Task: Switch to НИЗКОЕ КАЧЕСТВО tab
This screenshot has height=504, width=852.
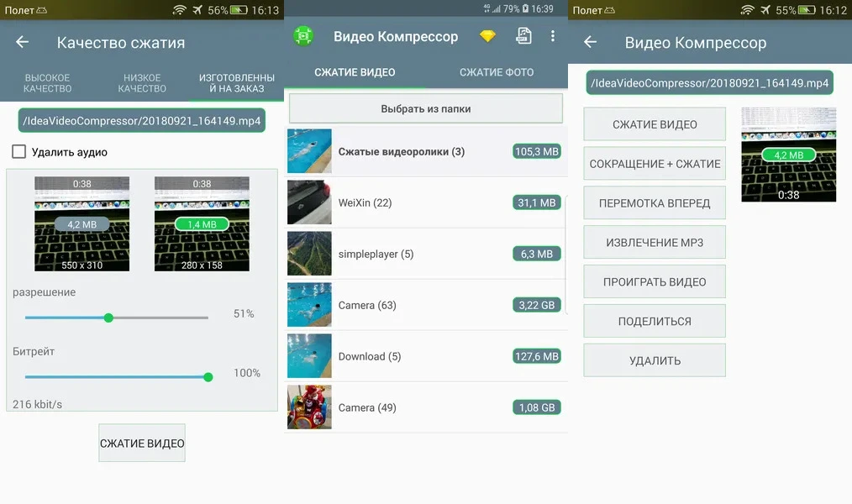Action: click(142, 83)
